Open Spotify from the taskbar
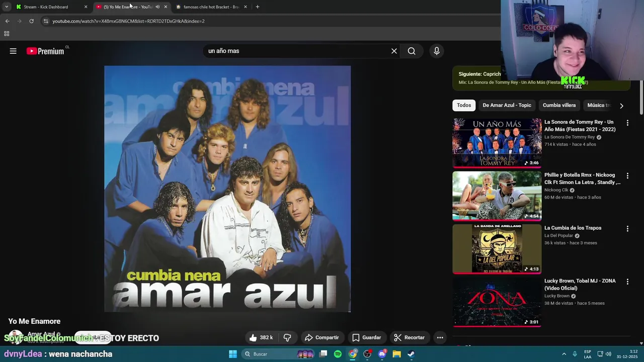Screen dimensions: 644x362 (x=338, y=354)
